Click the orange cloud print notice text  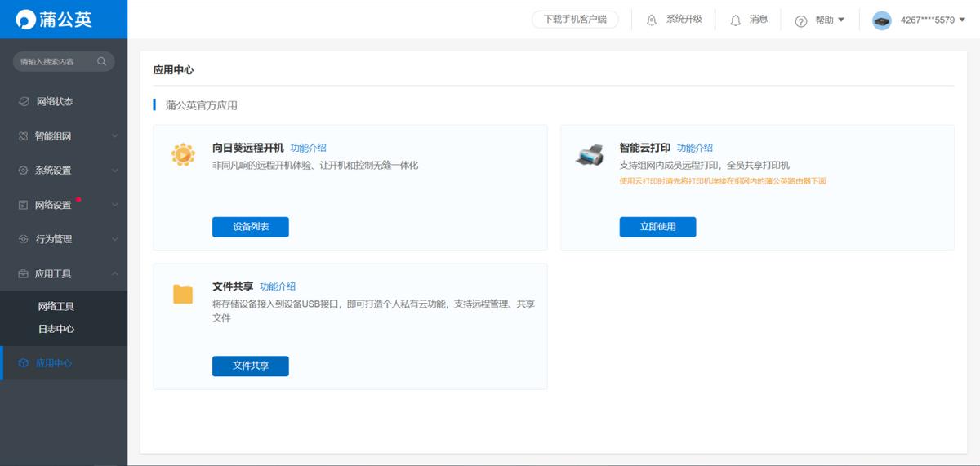723,181
